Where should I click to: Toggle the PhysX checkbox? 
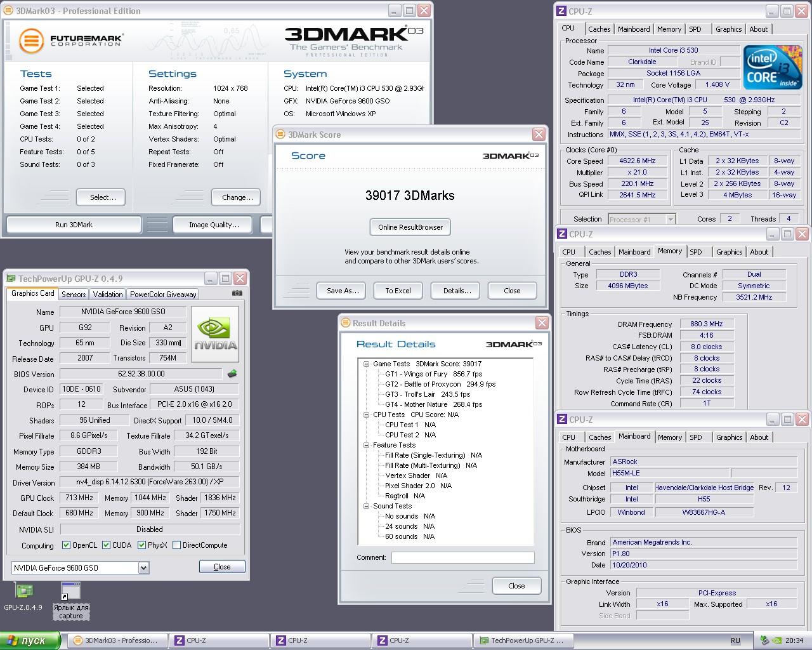(x=141, y=545)
